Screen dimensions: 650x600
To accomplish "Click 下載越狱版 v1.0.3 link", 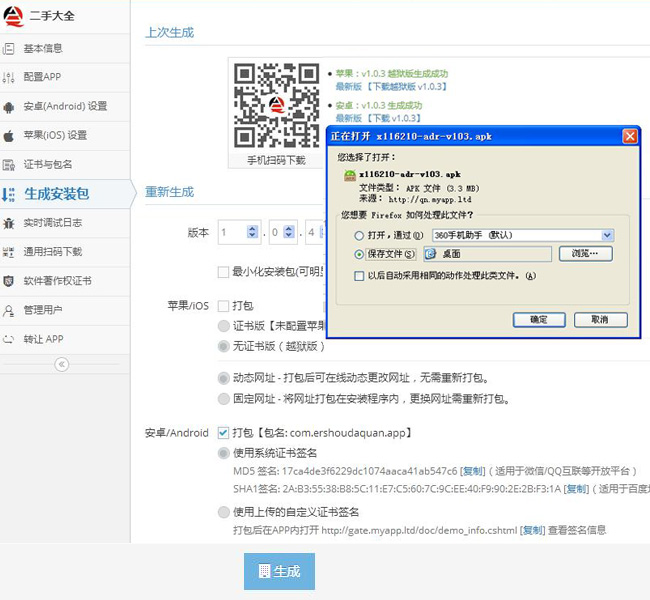I will (406, 87).
